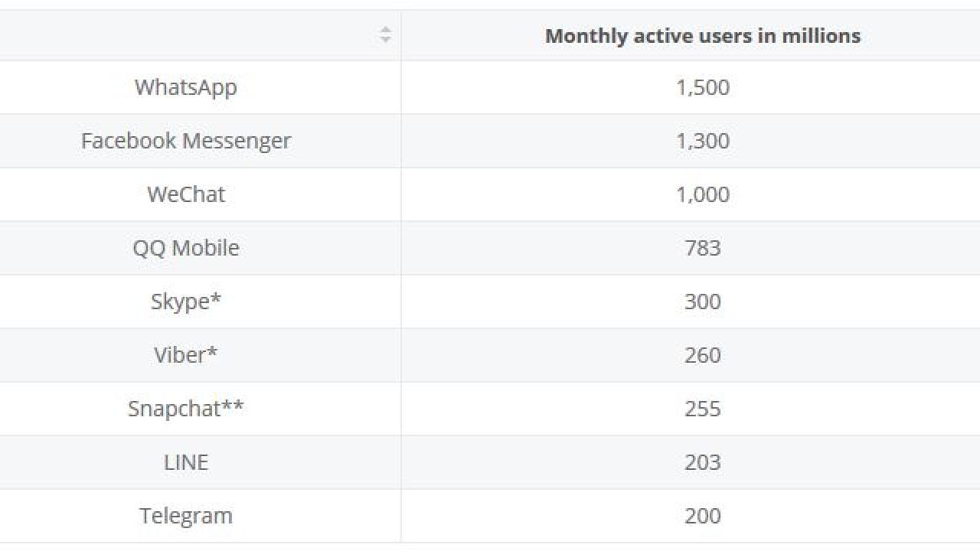Select the 1,500 value for WhatsApp
Screen dimensions: 980x551
[x=703, y=87]
